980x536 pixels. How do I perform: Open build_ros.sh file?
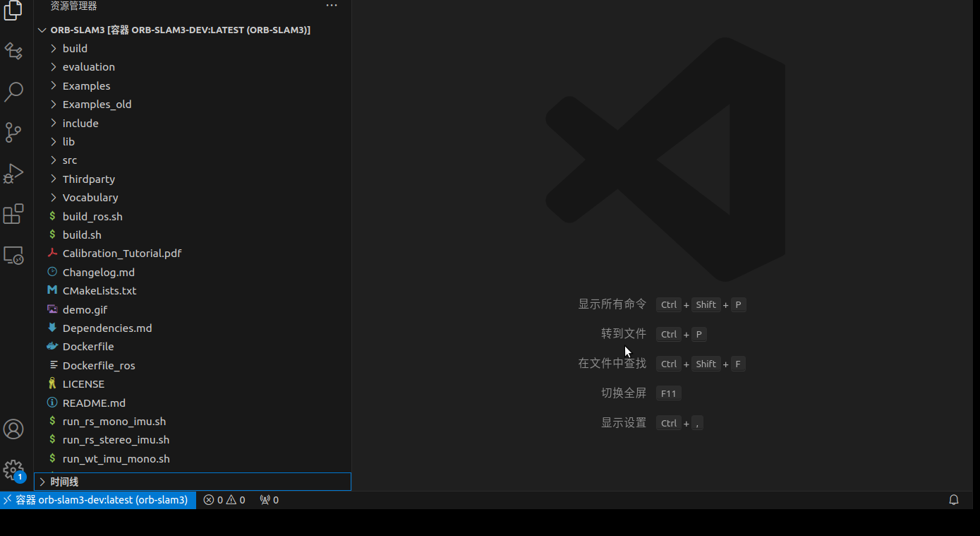click(x=193, y=217)
